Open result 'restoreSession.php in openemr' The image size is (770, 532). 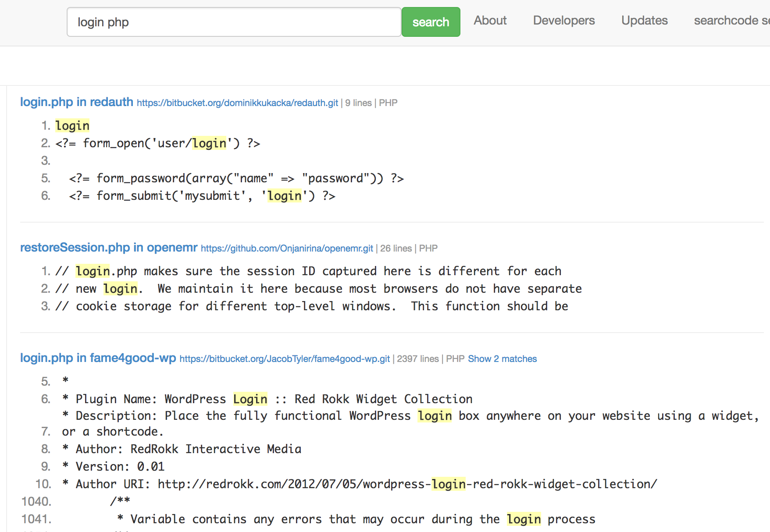[x=109, y=248]
